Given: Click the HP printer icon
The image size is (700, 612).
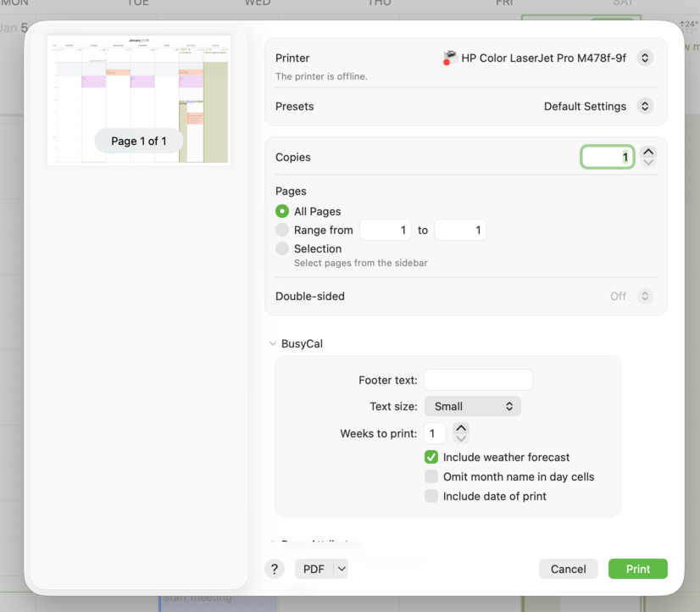Looking at the screenshot, I should 450,58.
